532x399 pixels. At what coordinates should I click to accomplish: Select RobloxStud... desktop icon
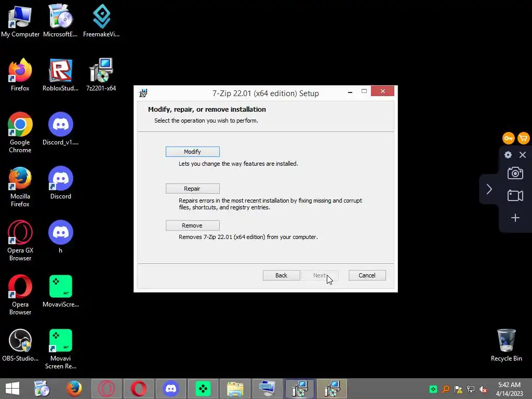pyautogui.click(x=60, y=75)
